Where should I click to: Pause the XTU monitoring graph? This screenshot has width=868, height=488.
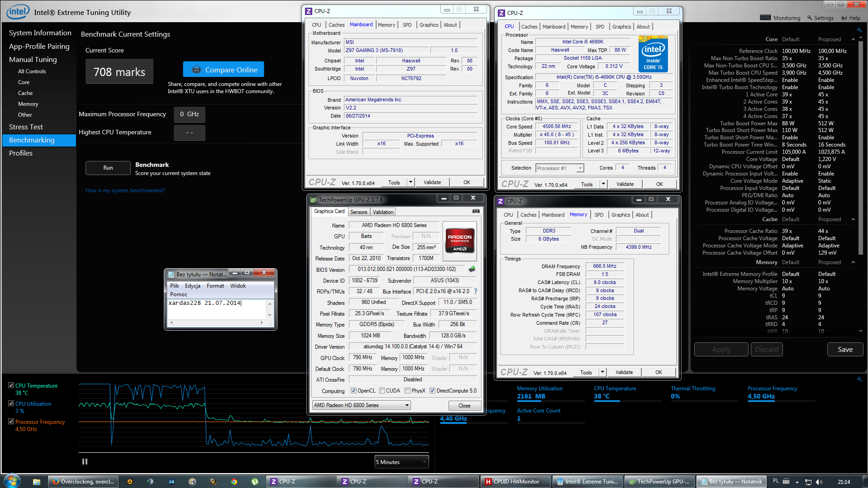click(x=85, y=462)
